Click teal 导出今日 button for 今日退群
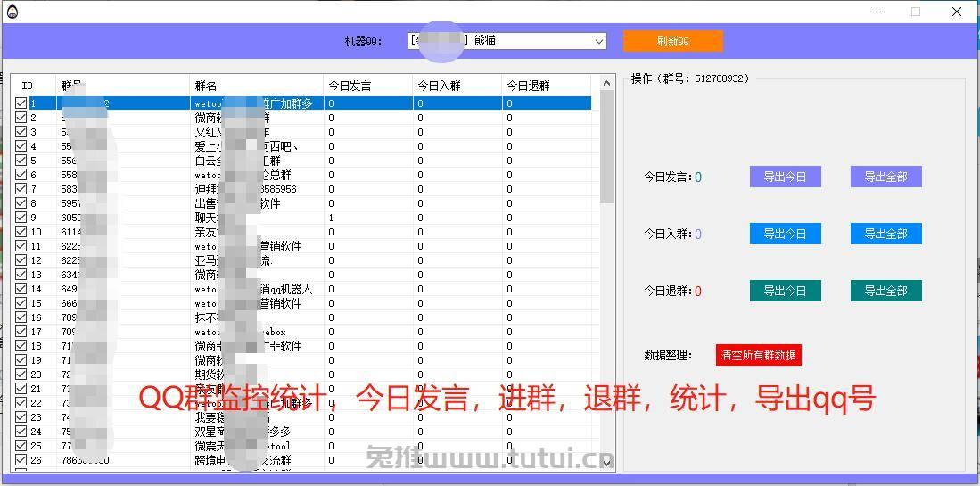The image size is (980, 486). 785,291
